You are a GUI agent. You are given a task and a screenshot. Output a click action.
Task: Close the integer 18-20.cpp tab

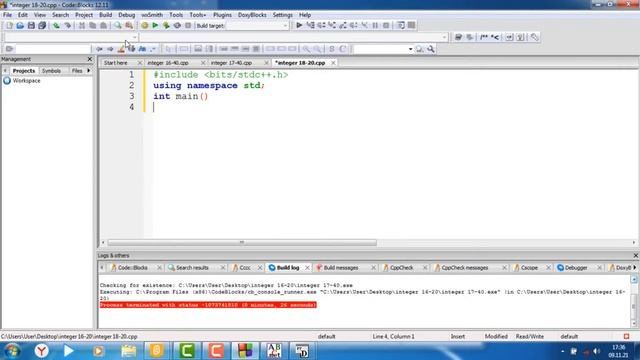pyautogui.click(x=333, y=63)
